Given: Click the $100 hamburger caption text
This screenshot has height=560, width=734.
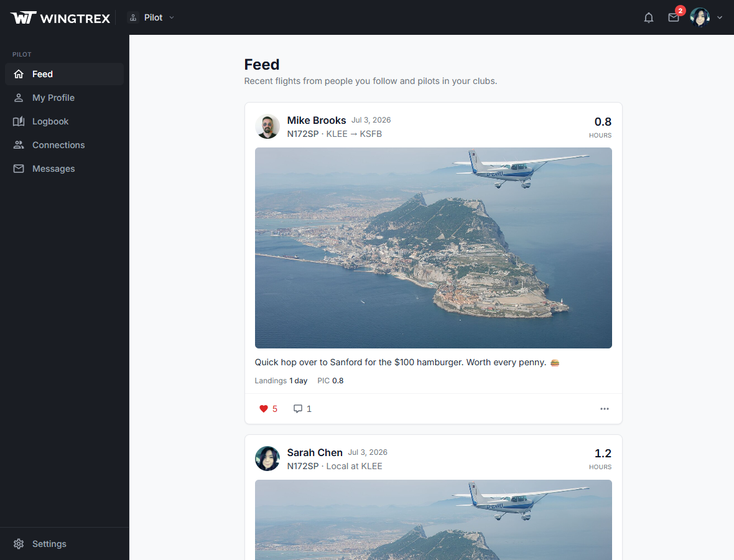Looking at the screenshot, I should tap(407, 362).
